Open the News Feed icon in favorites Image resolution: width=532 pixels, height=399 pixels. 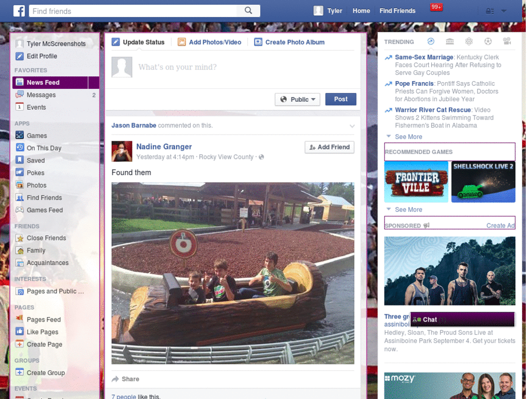pyautogui.click(x=20, y=83)
